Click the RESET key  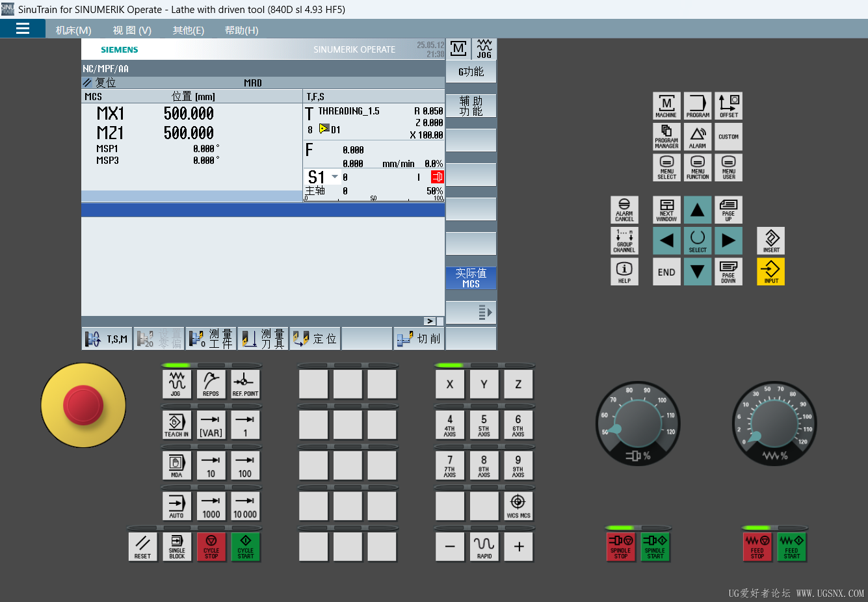142,547
